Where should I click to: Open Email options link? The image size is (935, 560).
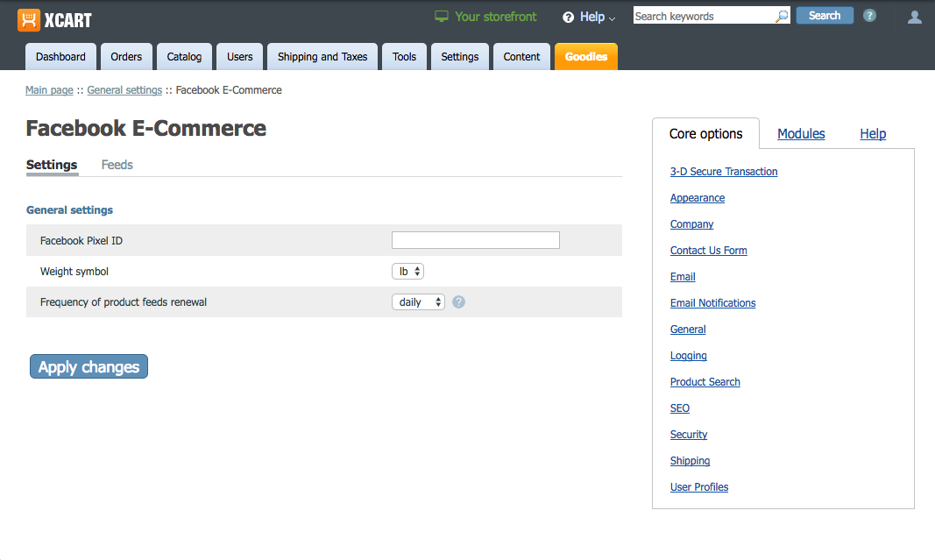point(683,277)
